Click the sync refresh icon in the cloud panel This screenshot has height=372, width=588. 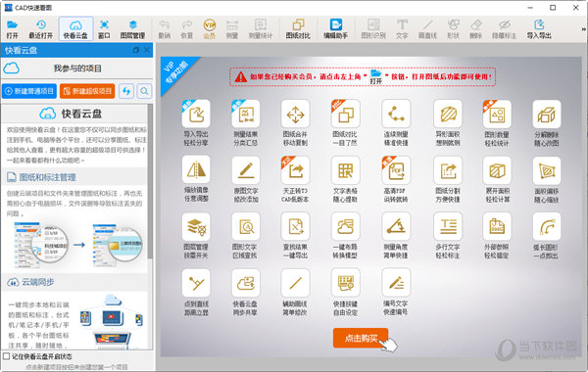coord(126,91)
